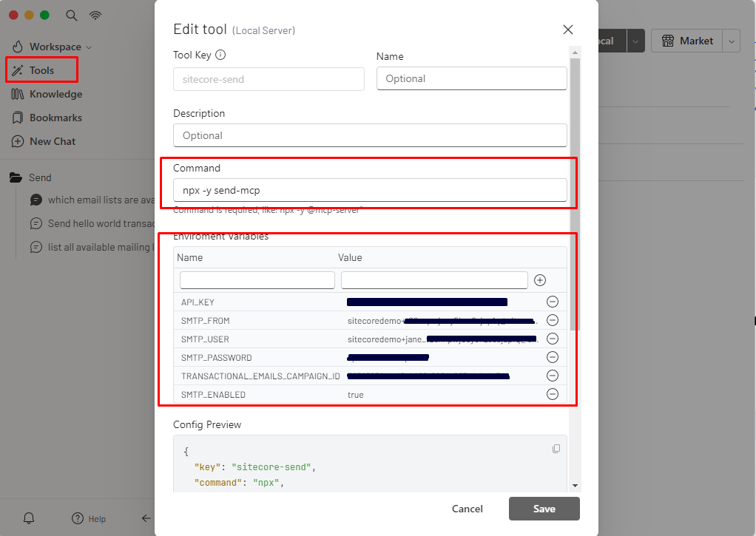
Task: Click the search icon in the title bar
Action: click(70, 15)
